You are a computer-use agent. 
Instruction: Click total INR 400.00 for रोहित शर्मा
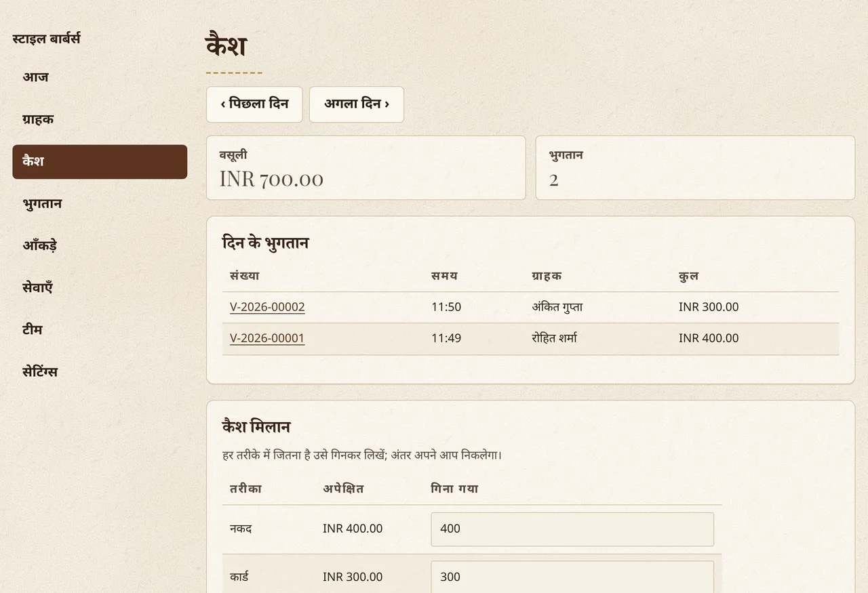709,338
